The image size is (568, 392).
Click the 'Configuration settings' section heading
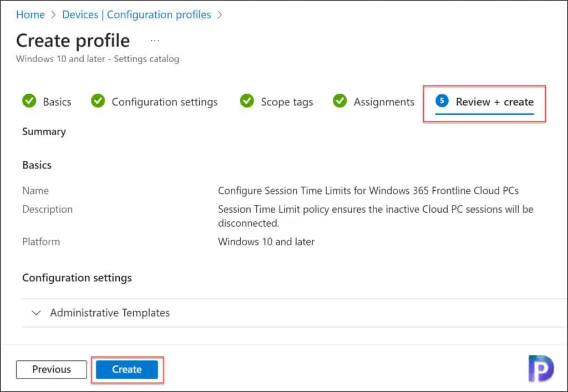[77, 278]
